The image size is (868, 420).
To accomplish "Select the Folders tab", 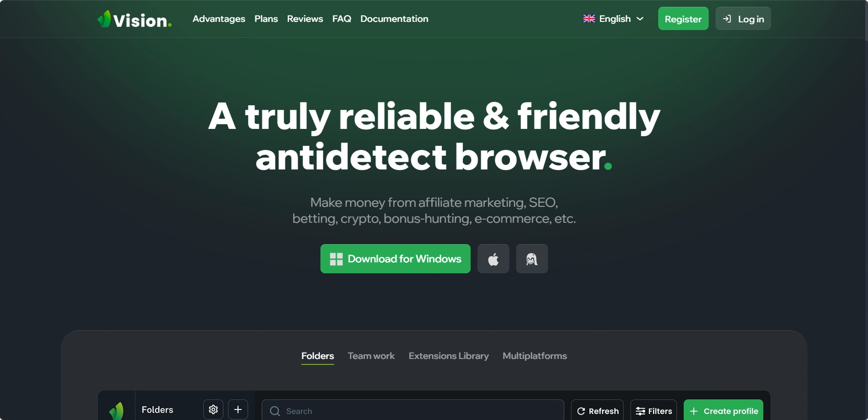I will pos(317,356).
